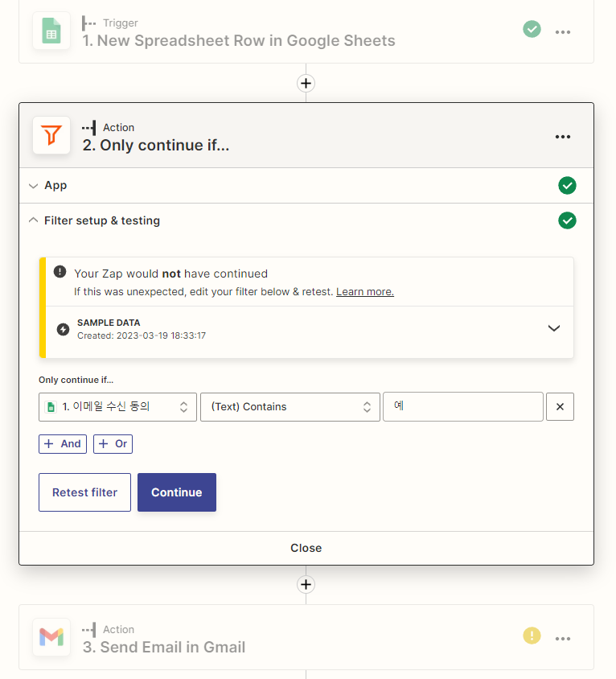
Task: Open the three-dot menu for the Send Email in Gmail step
Action: (562, 639)
